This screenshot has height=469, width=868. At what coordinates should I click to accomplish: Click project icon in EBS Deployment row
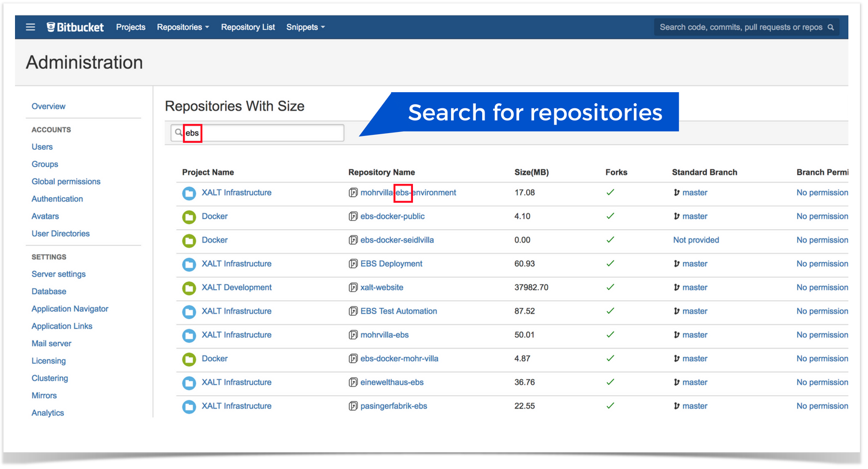point(189,264)
